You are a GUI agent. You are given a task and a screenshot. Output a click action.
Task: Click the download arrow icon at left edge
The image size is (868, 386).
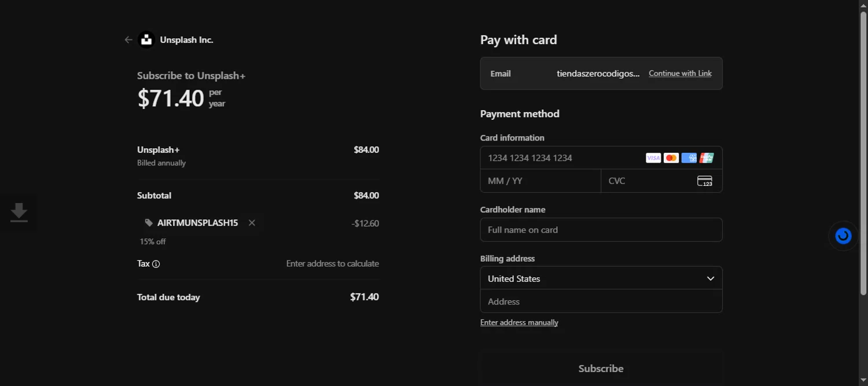[19, 212]
